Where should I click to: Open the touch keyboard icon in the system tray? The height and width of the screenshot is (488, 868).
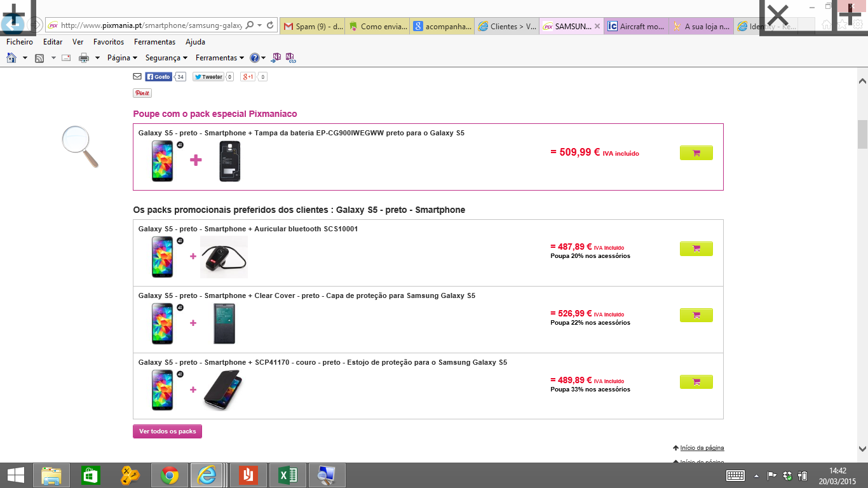pos(736,475)
